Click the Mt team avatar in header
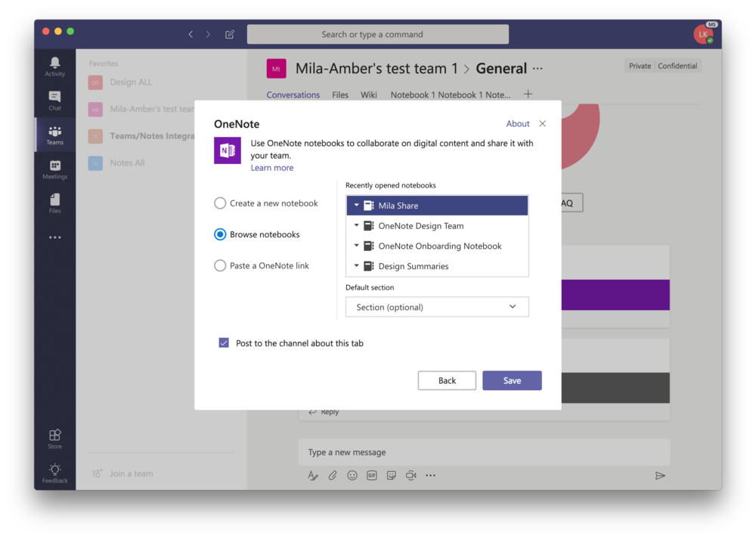Screen dimensions: 756x539 tap(276, 69)
